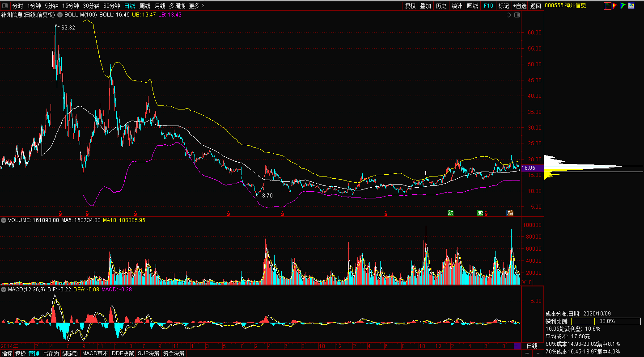Click the cost distribution bars icon

click(607, 6)
